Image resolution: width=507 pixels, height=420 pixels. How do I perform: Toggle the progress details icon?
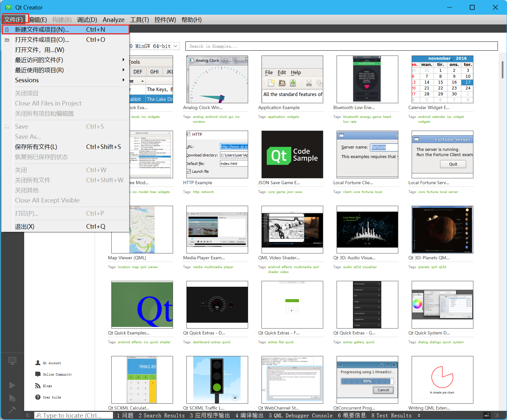coord(487,415)
